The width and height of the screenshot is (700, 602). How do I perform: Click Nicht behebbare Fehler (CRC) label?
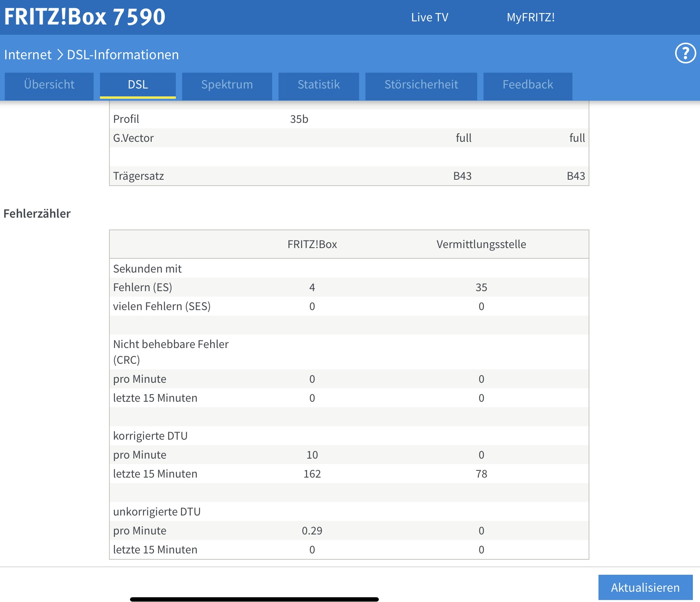pos(171,352)
